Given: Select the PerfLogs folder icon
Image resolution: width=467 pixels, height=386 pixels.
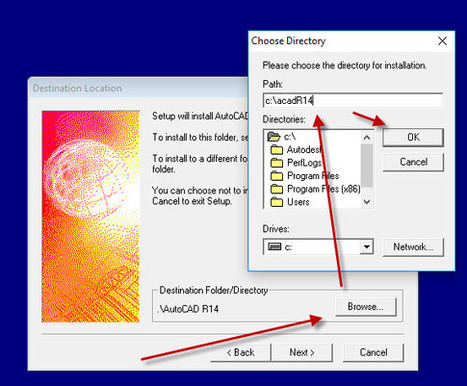Looking at the screenshot, I should tap(277, 163).
